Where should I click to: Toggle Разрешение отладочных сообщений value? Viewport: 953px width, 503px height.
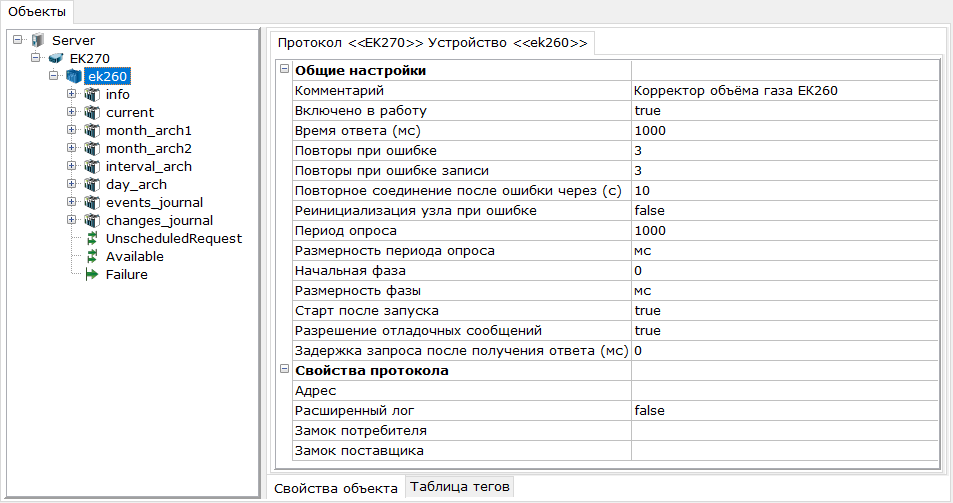[785, 330]
